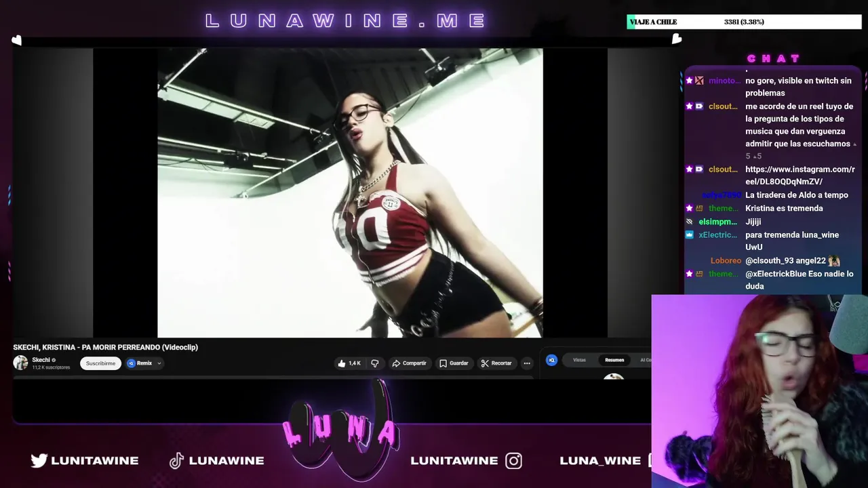
Task: Like the video showing 1,4 K
Action: click(349, 363)
